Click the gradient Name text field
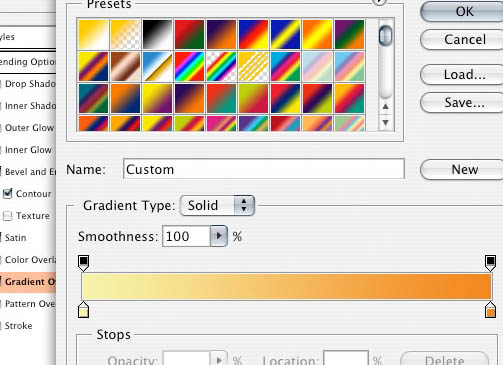The width and height of the screenshot is (503, 365). [x=264, y=169]
